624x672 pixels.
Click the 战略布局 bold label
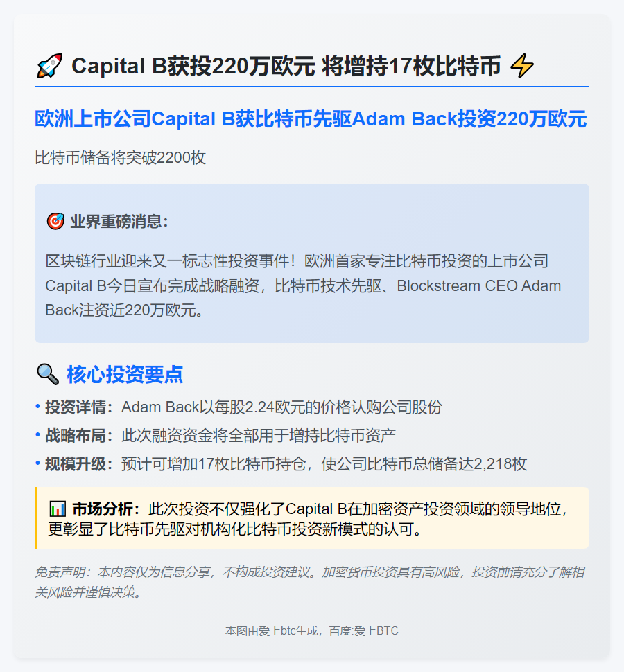coord(79,436)
